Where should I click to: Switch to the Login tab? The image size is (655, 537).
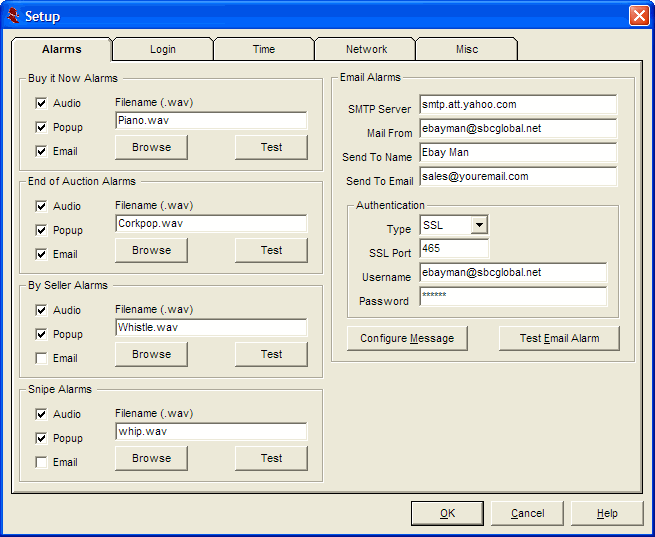(162, 49)
